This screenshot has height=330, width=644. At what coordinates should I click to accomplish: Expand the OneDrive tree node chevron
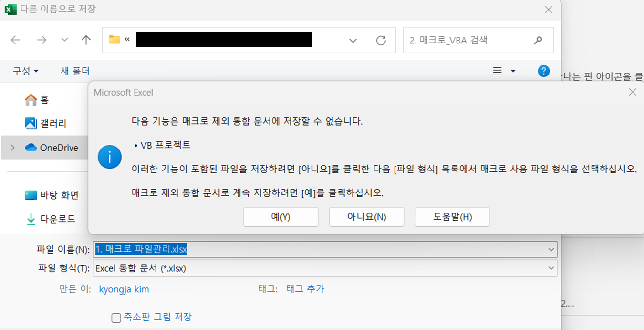tap(12, 148)
